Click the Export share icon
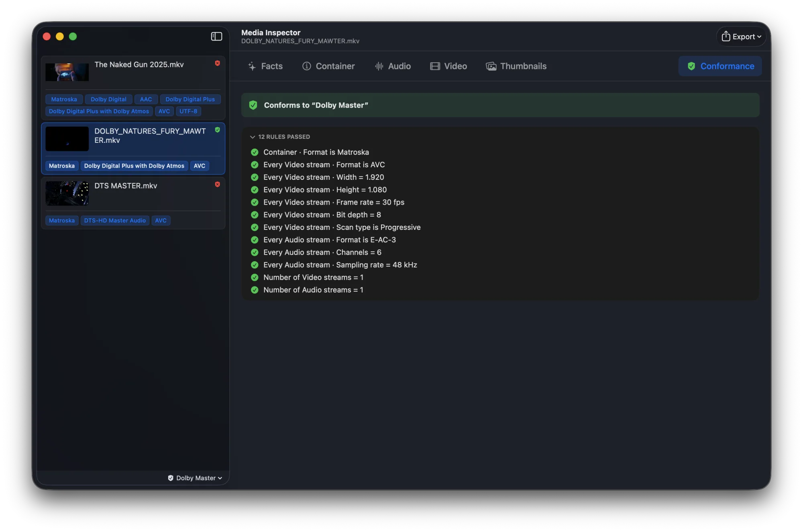This screenshot has height=532, width=803. point(726,36)
